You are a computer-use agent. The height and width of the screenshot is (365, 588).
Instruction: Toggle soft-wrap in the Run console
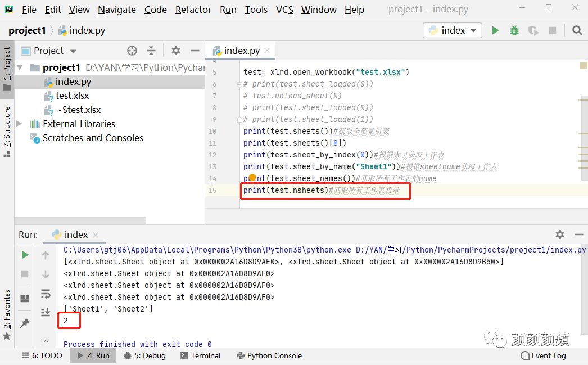(x=46, y=294)
